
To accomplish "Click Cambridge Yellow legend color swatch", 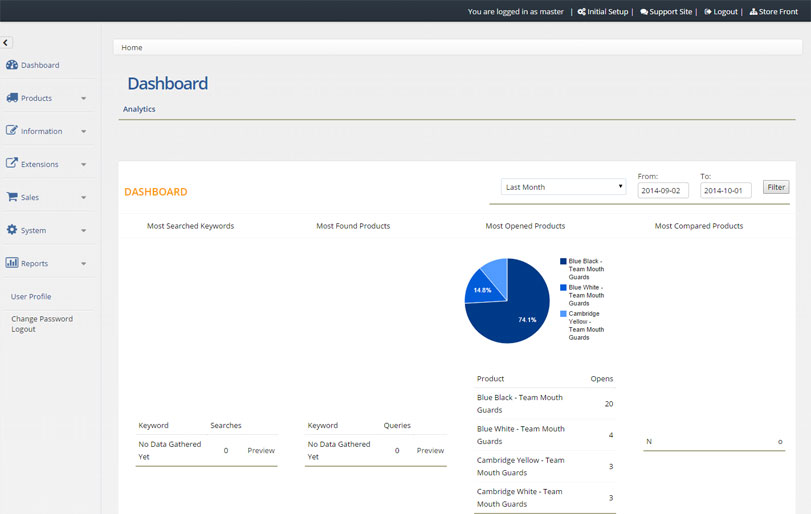I will coord(563,314).
